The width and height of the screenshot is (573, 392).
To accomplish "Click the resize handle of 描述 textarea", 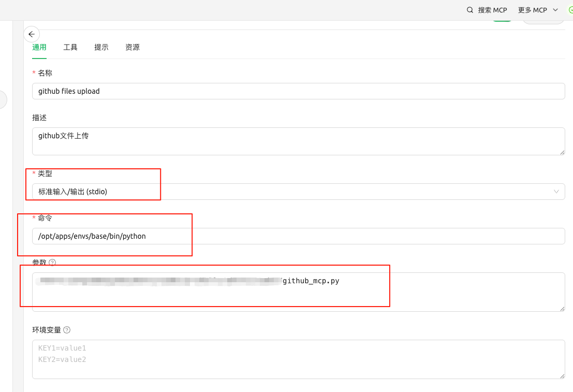I will pos(562,152).
